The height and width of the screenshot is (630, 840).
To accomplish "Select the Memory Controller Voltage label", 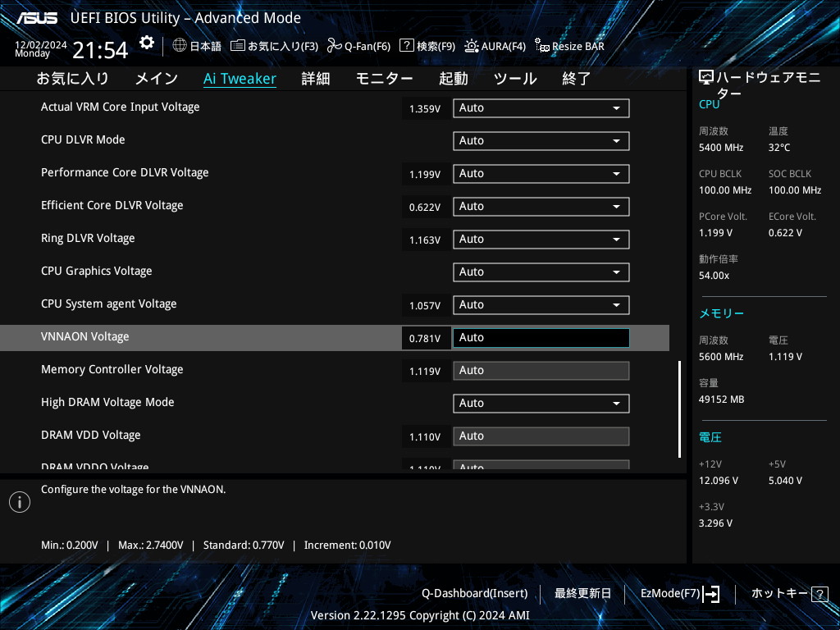I will click(112, 370).
